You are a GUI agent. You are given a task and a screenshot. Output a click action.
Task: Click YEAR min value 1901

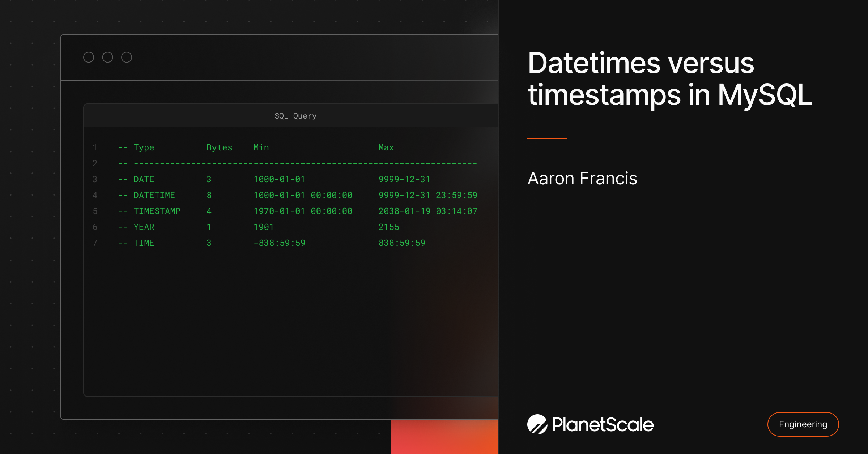click(264, 227)
